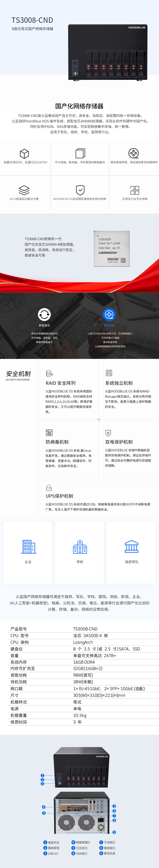Screen dimensions: 159x868
Task: Click the 32GB(16GB×2) expandable memory value
Action: point(88,669)
